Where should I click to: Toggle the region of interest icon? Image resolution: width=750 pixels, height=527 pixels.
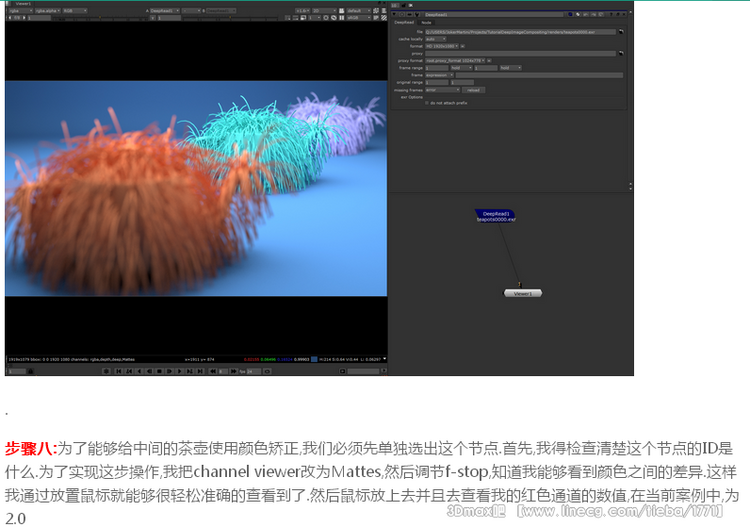click(x=287, y=18)
